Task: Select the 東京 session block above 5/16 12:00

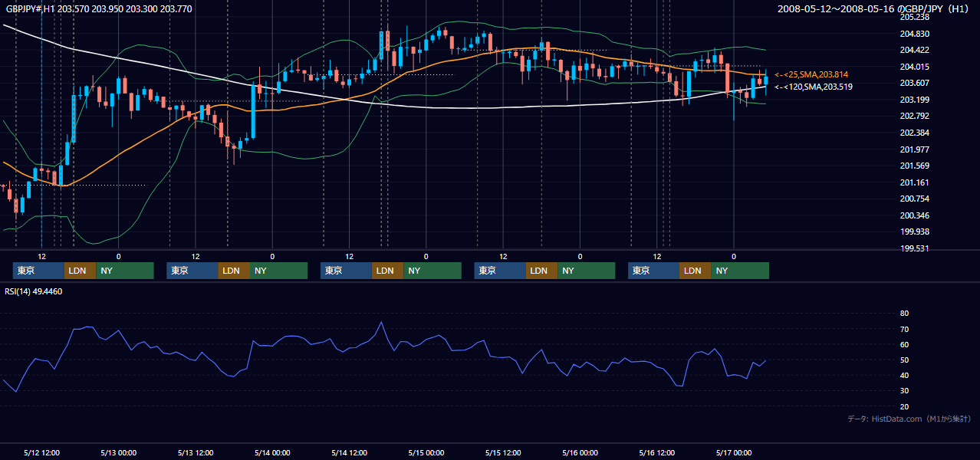Action: pos(653,271)
